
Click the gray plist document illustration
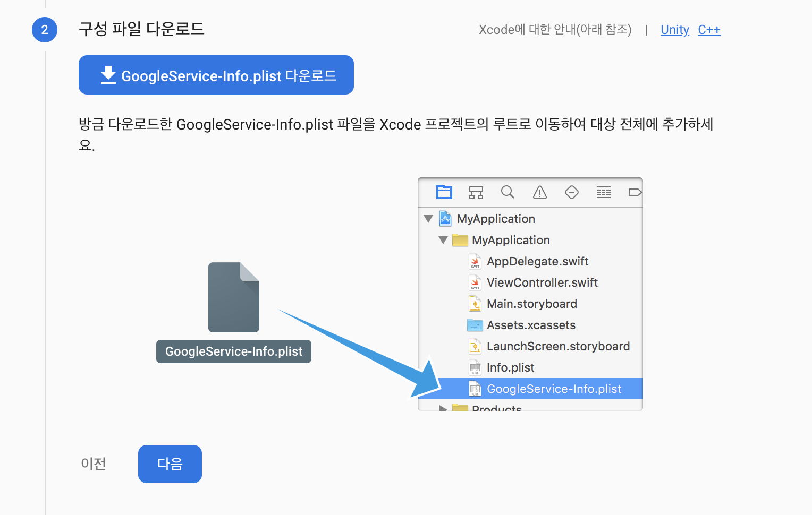pyautogui.click(x=234, y=297)
